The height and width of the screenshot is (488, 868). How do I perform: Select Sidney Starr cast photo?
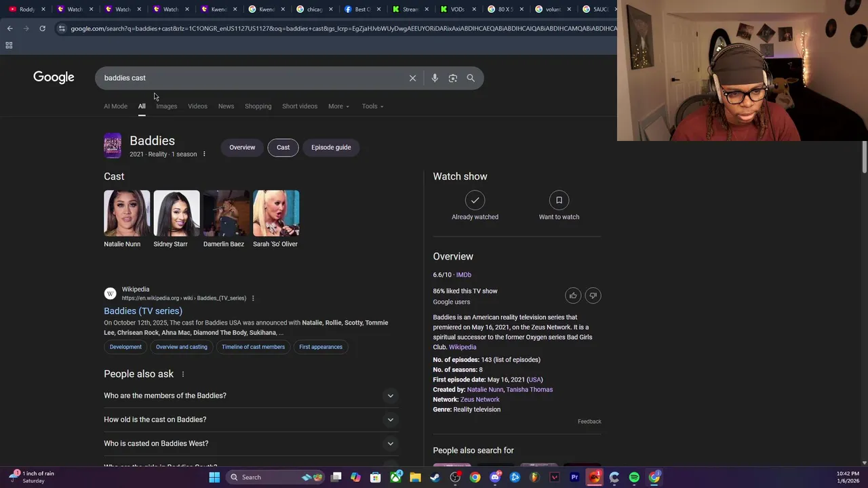[176, 213]
